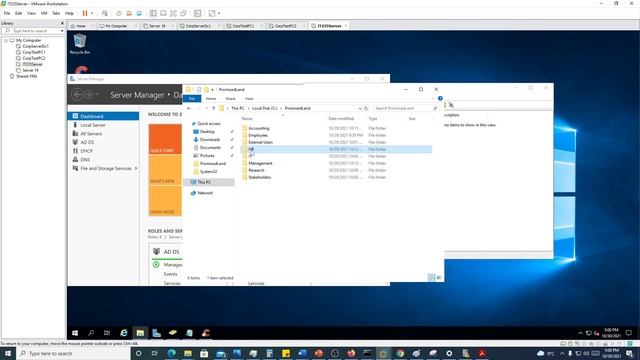Click the VMware pause VM icon
Image resolution: width=640 pixels, height=360 pixels.
point(85,13)
